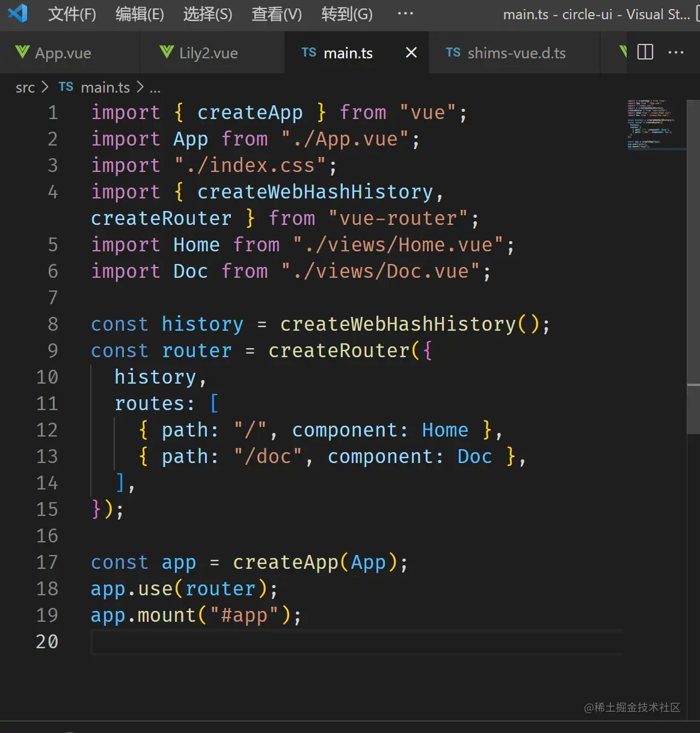Image resolution: width=700 pixels, height=733 pixels.
Task: Show more menus via title bar ellipsis
Action: (405, 13)
